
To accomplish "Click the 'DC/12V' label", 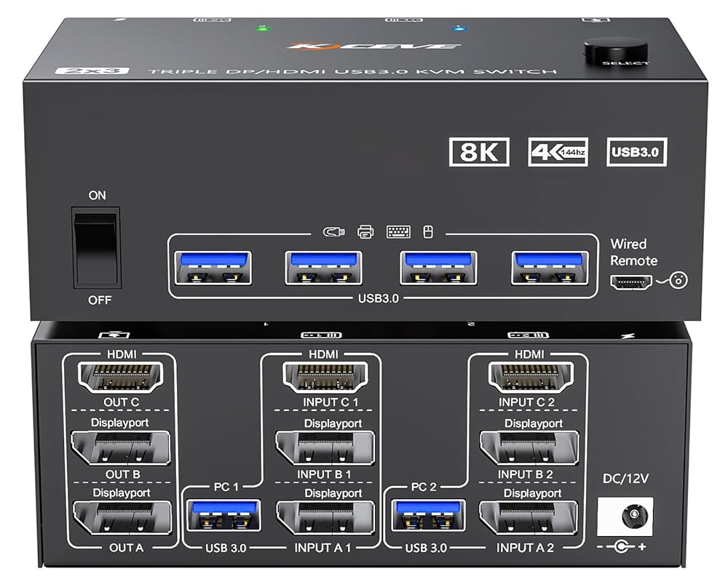I will [x=625, y=479].
